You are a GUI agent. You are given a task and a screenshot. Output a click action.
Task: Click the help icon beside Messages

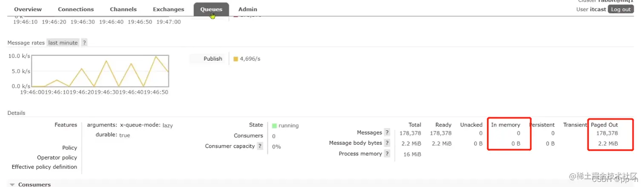point(387,132)
